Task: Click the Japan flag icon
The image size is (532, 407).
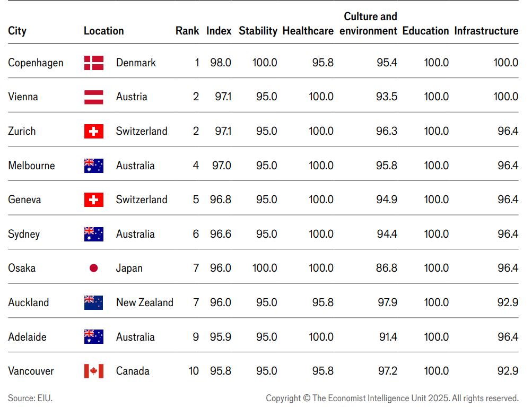Action: [x=94, y=268]
